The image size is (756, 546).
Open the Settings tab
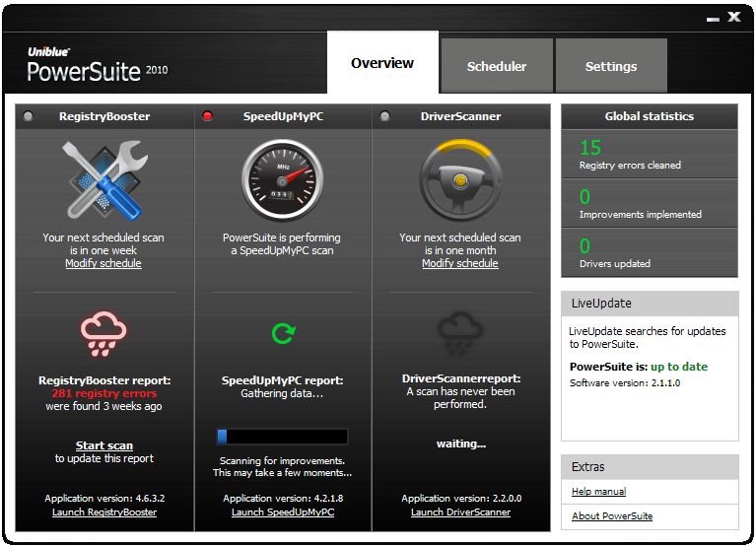pos(611,66)
